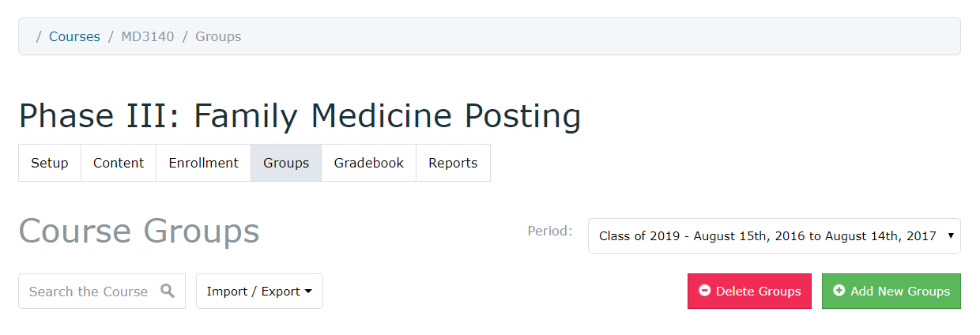Click the Add New Groups button
Viewport: 980px width, 335px height.
click(x=891, y=292)
